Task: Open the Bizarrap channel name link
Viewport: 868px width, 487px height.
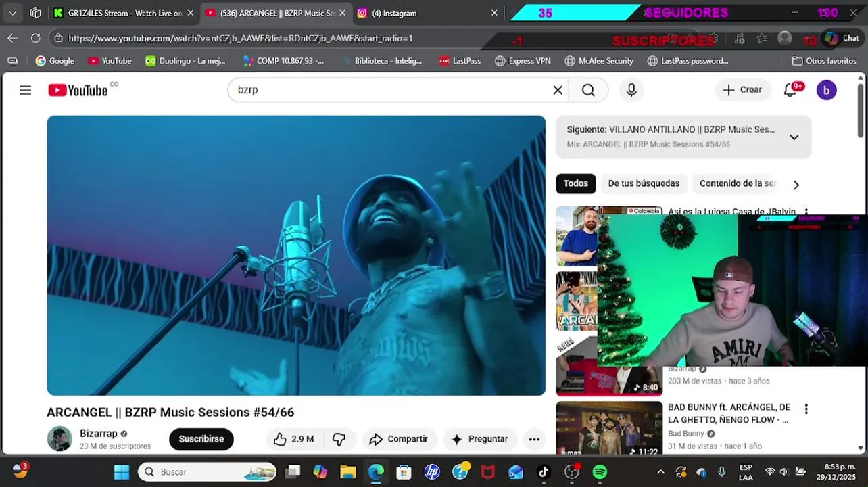Action: click(x=99, y=434)
